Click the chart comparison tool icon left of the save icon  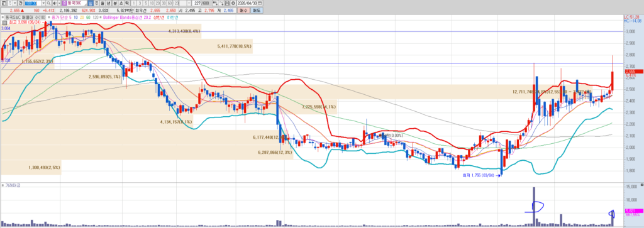[221, 3]
